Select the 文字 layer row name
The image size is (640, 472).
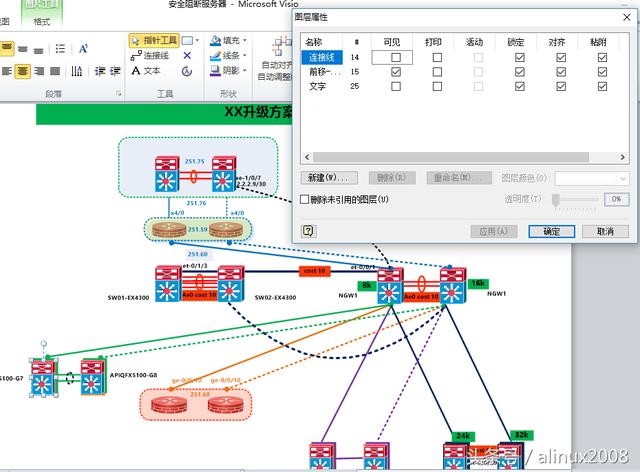317,86
